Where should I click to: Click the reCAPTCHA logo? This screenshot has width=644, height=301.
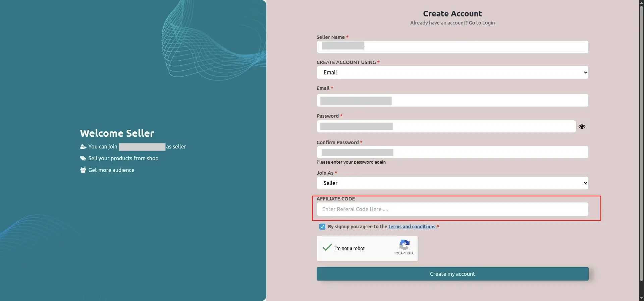point(405,245)
